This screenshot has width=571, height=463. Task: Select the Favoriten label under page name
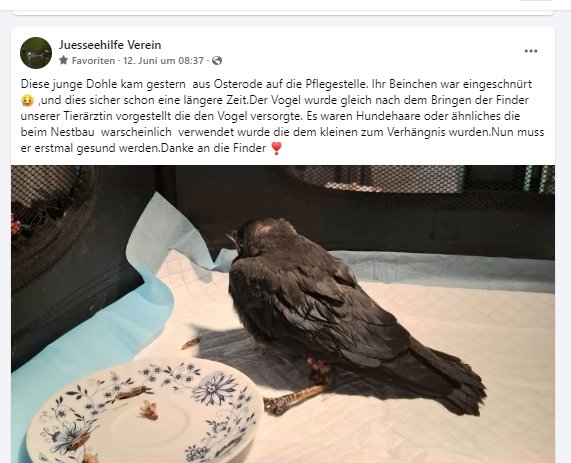click(x=93, y=60)
